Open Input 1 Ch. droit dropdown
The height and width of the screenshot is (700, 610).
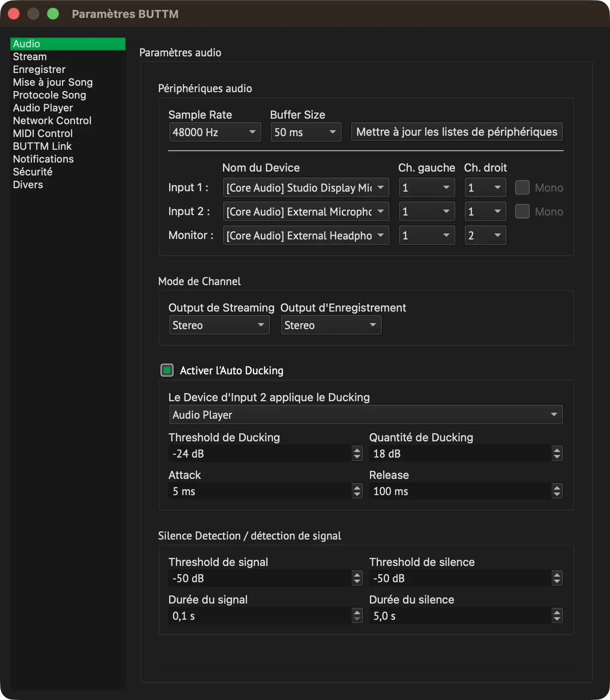[x=485, y=188]
